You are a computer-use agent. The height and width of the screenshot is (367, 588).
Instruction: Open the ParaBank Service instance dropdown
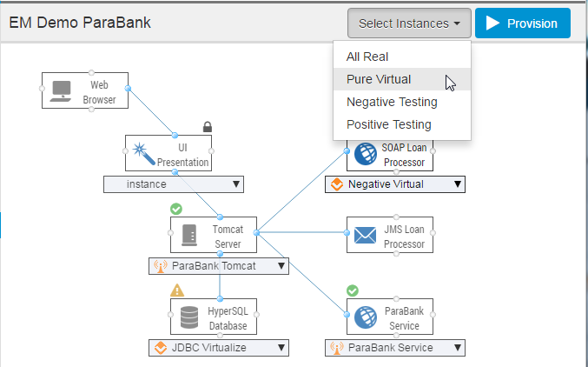[395, 348]
